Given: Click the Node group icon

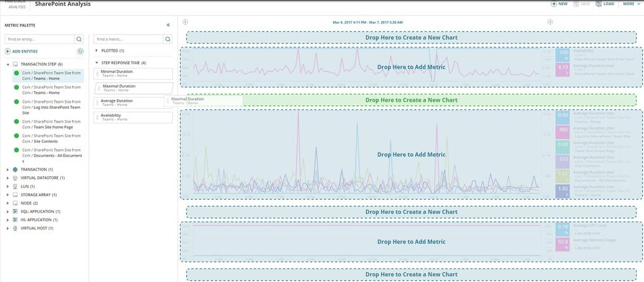Looking at the screenshot, I should [15, 203].
